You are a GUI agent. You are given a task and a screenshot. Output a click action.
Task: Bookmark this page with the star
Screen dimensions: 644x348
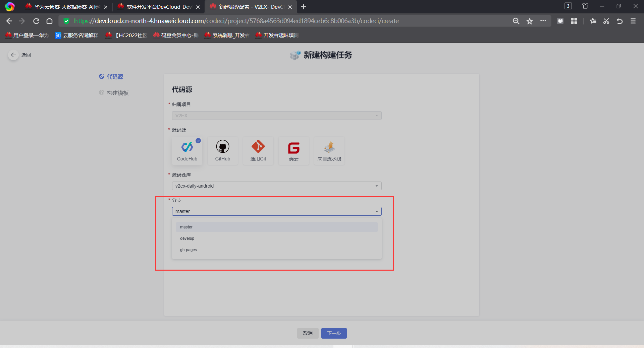(530, 21)
